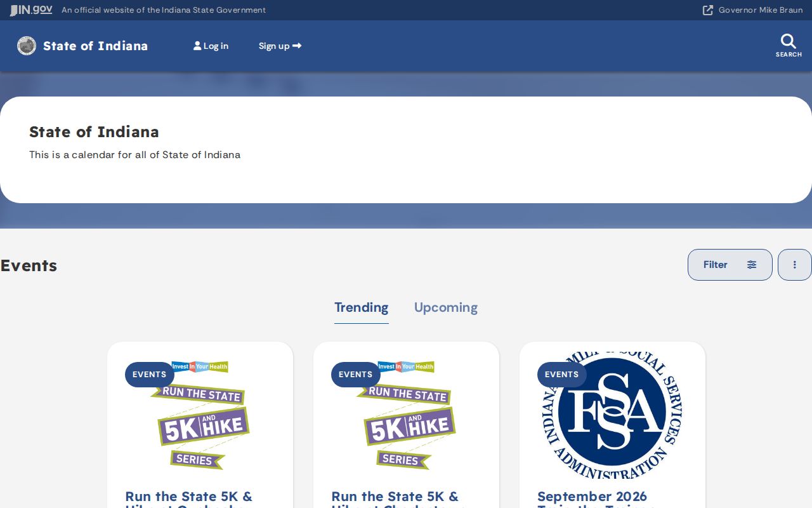Open the second Run the State 5K thumbnail
812x508 pixels.
pos(406,415)
